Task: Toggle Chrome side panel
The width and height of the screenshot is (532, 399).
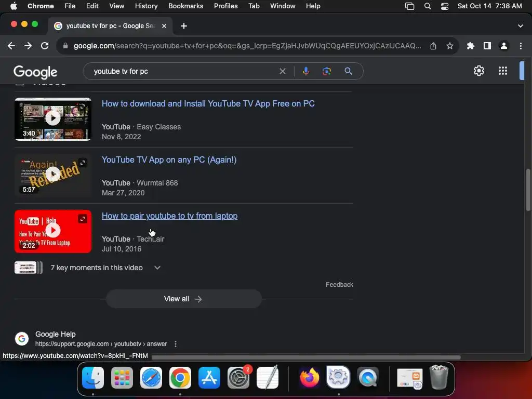Action: 487,46
